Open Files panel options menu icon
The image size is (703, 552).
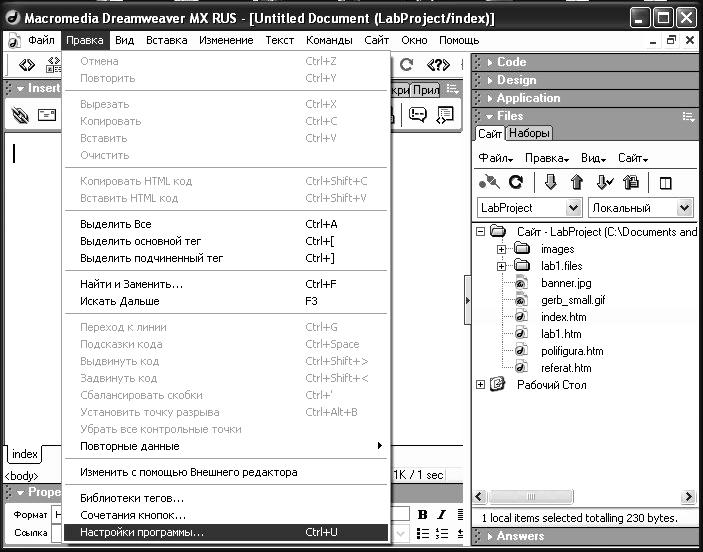688,117
